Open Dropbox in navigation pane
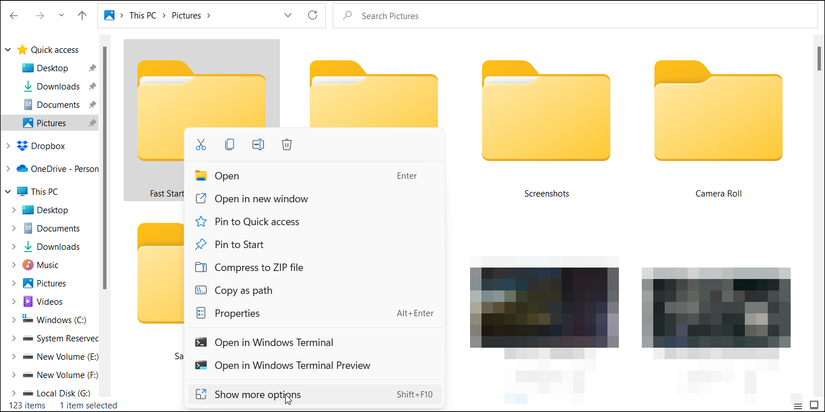This screenshot has width=825, height=412. point(48,146)
